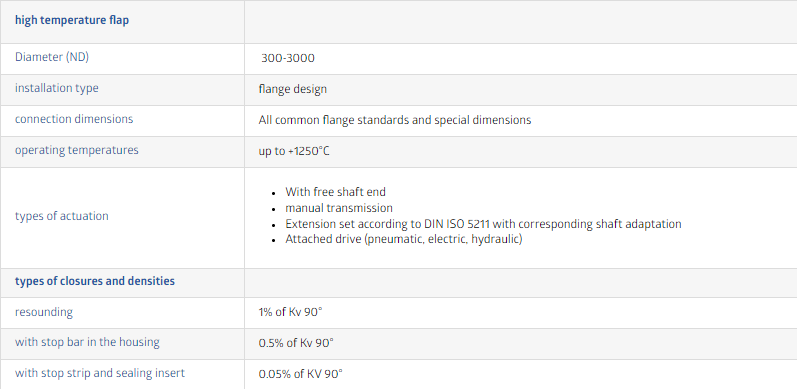
Task: Click the diameter value '300-3000'
Action: click(x=288, y=58)
